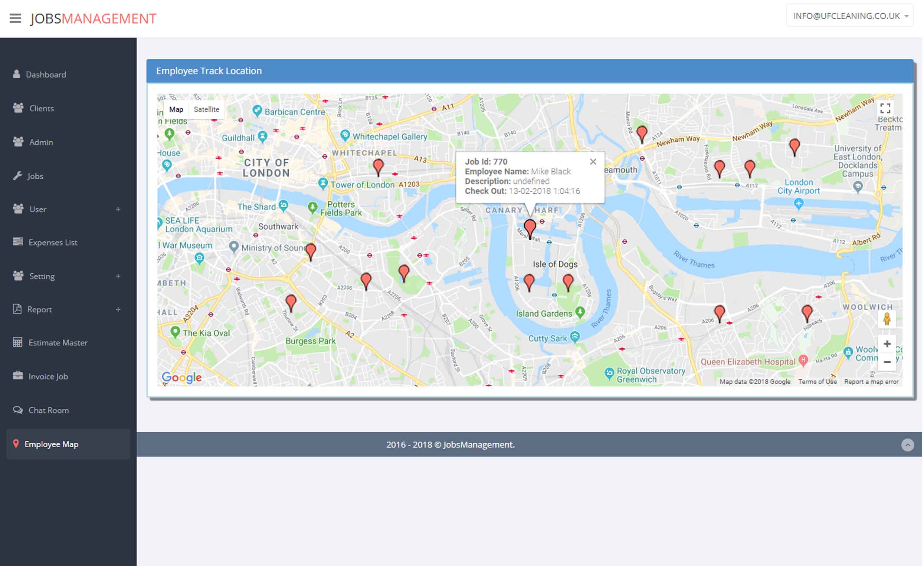The width and height of the screenshot is (924, 566).
Task: Switch the map to Satellite view
Action: (207, 109)
